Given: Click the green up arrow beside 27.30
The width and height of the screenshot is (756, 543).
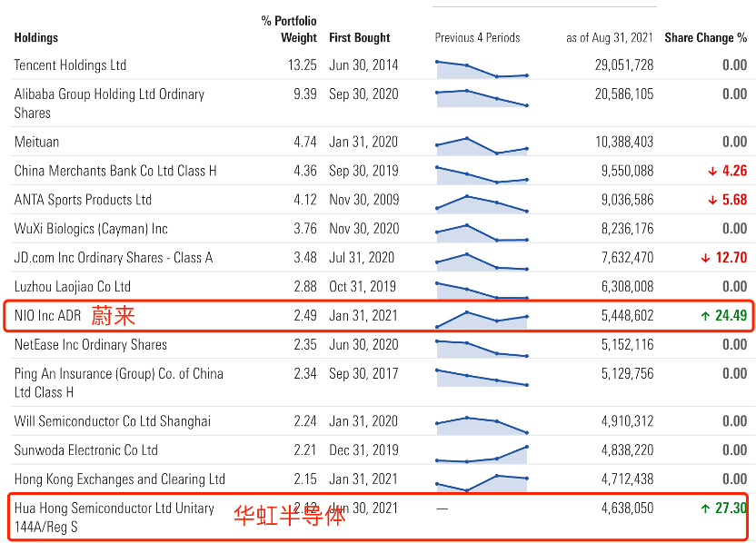Looking at the screenshot, I should (705, 508).
